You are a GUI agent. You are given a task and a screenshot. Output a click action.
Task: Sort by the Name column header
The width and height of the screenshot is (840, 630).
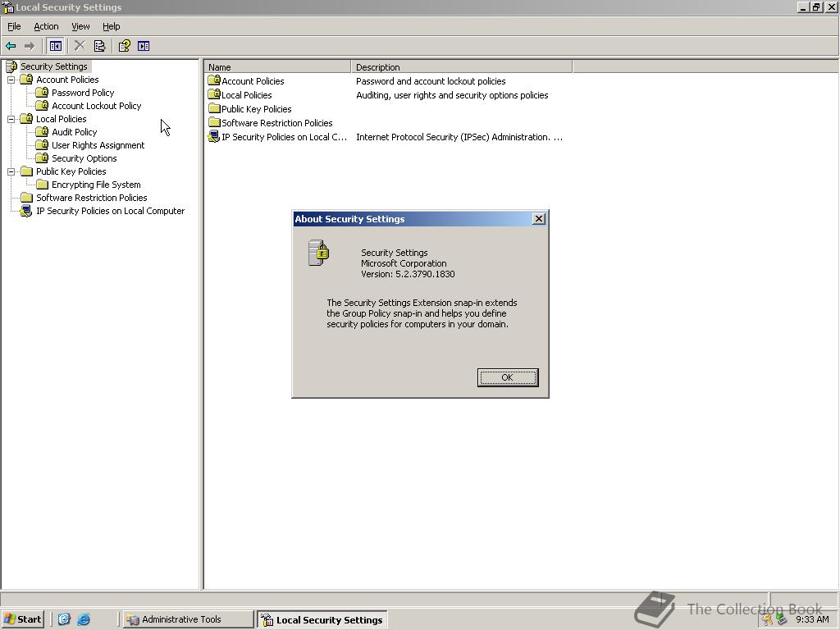277,67
